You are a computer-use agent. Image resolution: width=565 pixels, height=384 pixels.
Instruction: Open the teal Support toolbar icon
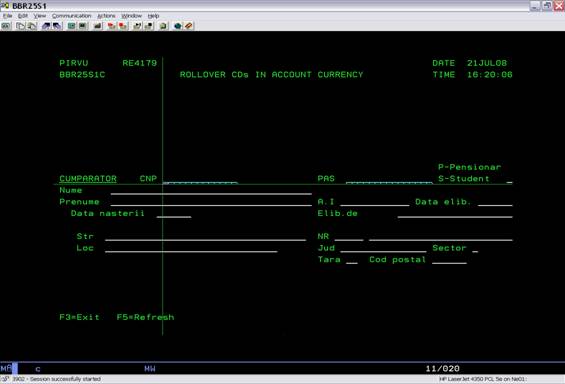click(178, 26)
